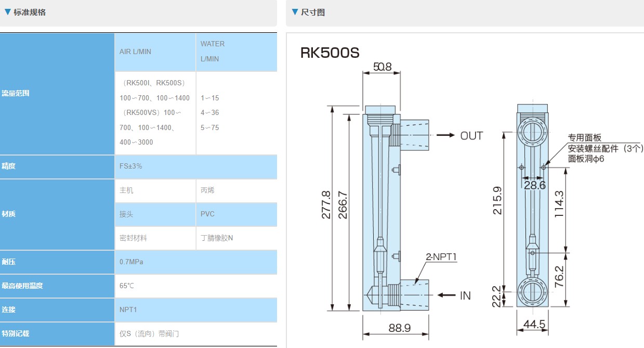Image resolution: width=644 pixels, height=348 pixels.
Task: Click the OUT arrow in the diagram
Action: point(445,135)
